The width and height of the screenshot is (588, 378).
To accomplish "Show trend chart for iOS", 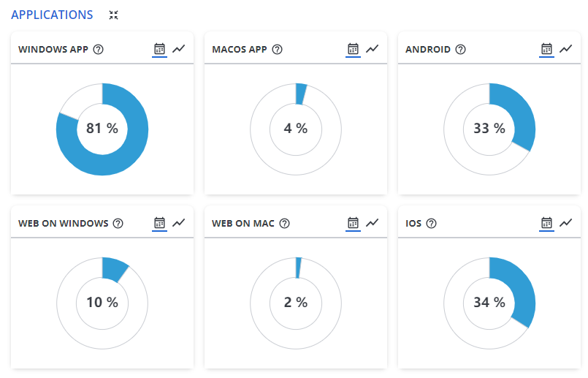I will (566, 223).
